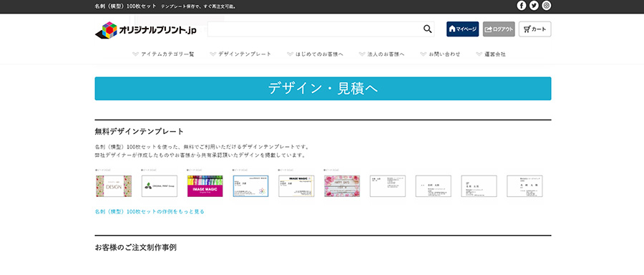The image size is (644, 275).
Task: Open デザインテンプレート menu
Action: pos(240,54)
